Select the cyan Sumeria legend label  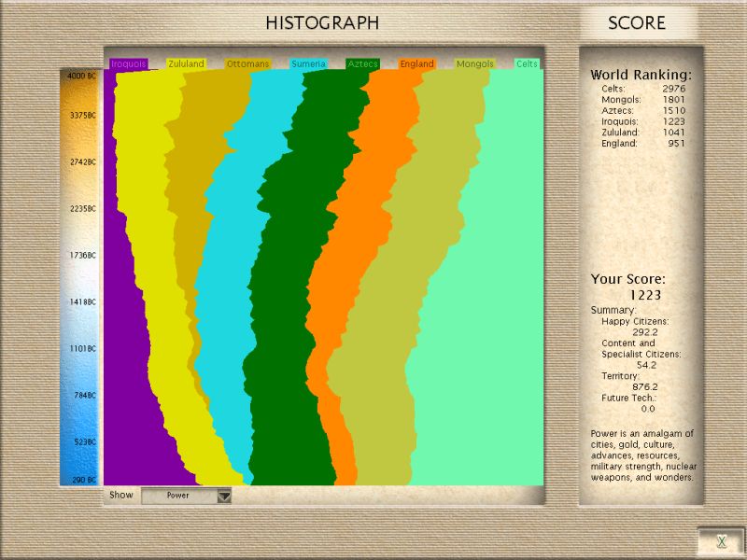click(x=308, y=64)
